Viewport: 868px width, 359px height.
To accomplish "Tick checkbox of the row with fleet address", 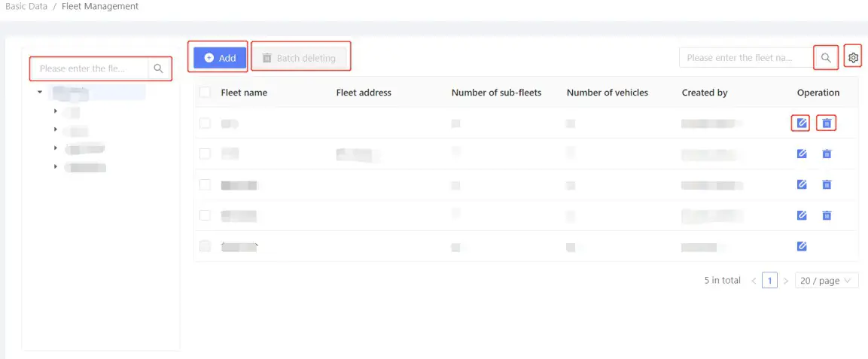I will (205, 154).
